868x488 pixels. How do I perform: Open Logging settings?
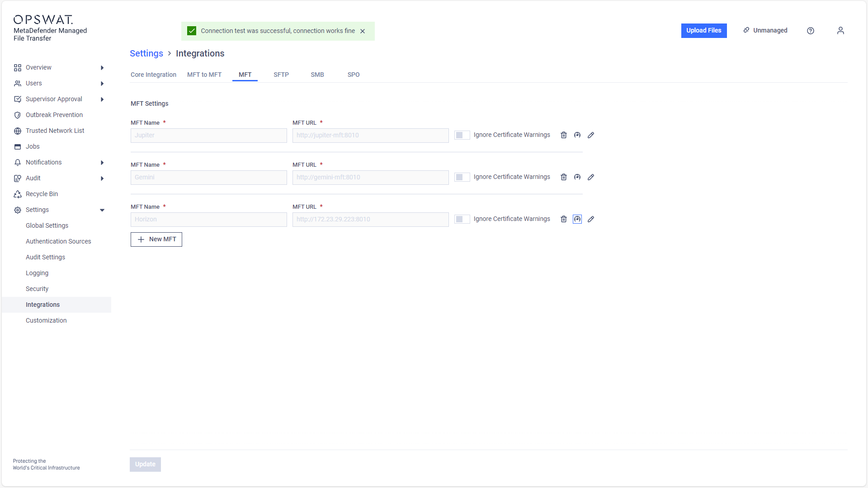point(37,273)
